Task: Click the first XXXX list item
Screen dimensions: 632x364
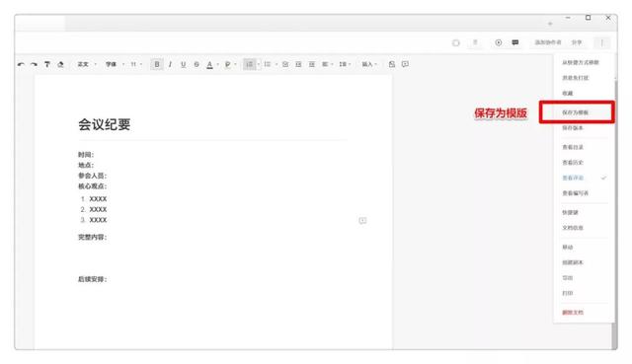Action: pos(98,199)
